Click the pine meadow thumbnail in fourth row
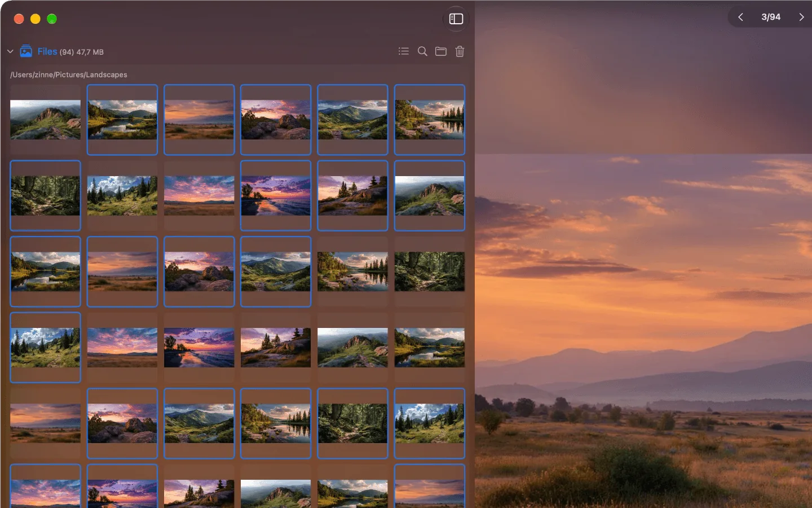The height and width of the screenshot is (508, 812). (45, 348)
